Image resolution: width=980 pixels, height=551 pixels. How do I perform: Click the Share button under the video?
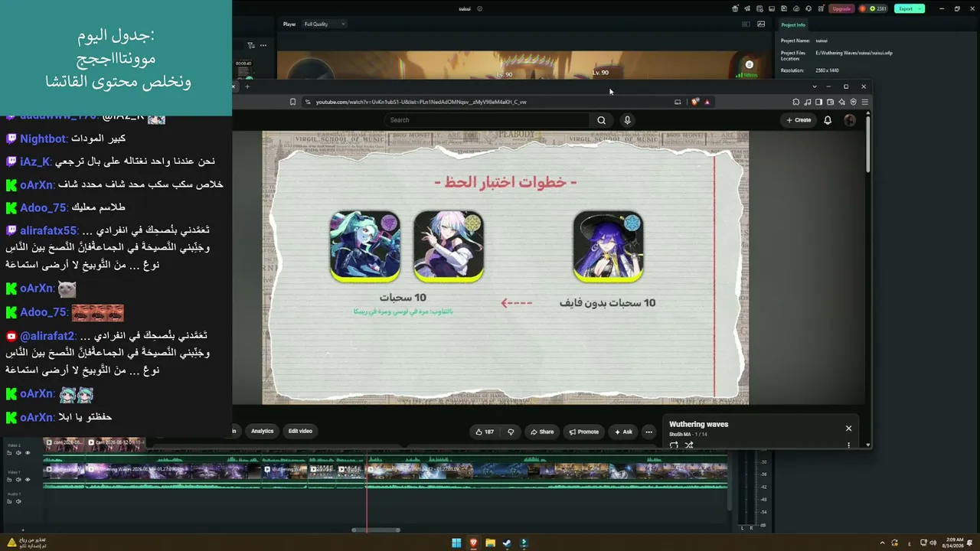[541, 432]
